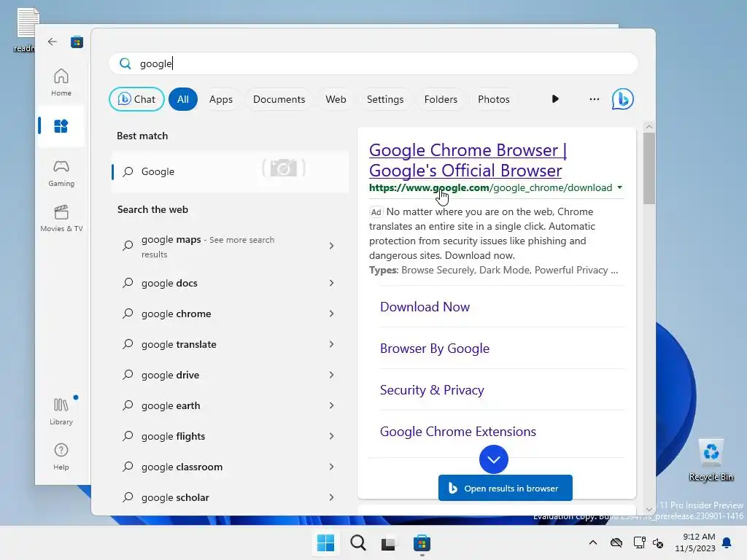Open the notification bell in the taskbar
747x560 pixels.
tap(727, 542)
